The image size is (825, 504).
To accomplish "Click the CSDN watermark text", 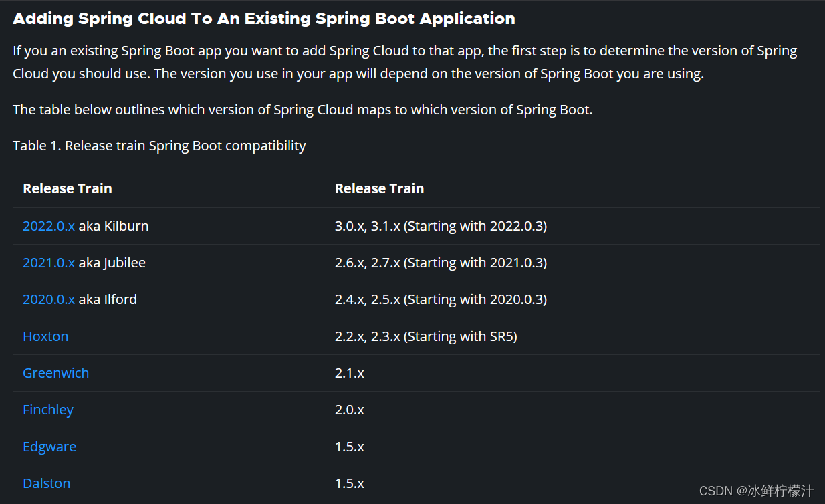I will coord(756,491).
